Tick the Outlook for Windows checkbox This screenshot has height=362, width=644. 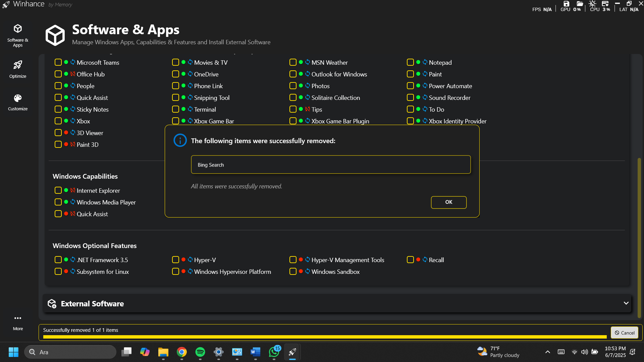[293, 74]
